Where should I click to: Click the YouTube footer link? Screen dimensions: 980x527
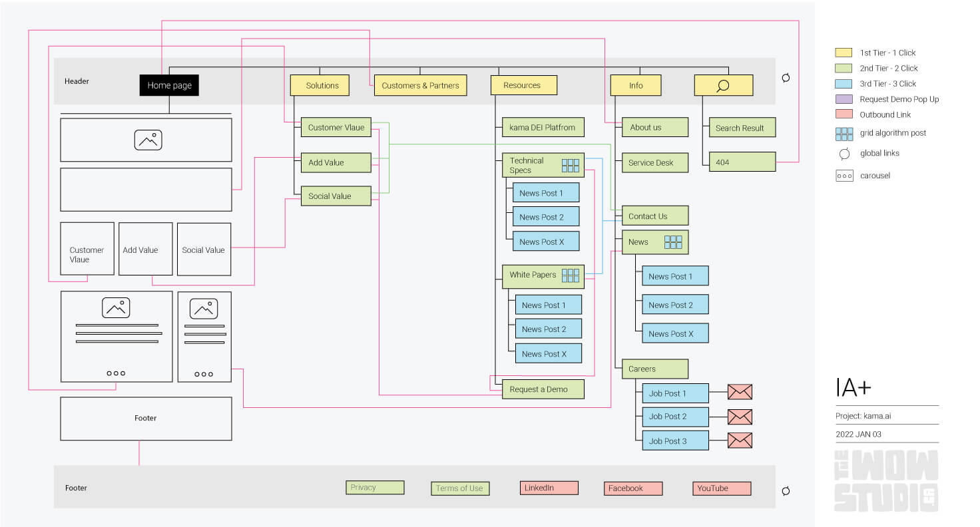pyautogui.click(x=722, y=488)
